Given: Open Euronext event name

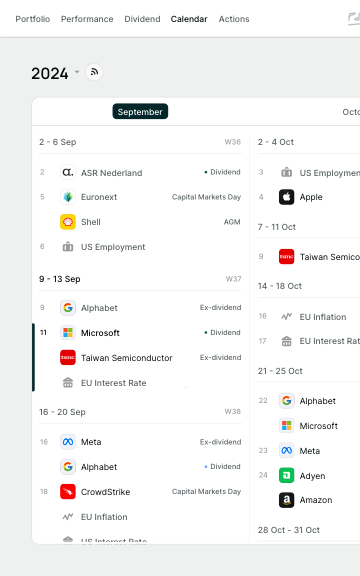Looking at the screenshot, I should [x=99, y=197].
